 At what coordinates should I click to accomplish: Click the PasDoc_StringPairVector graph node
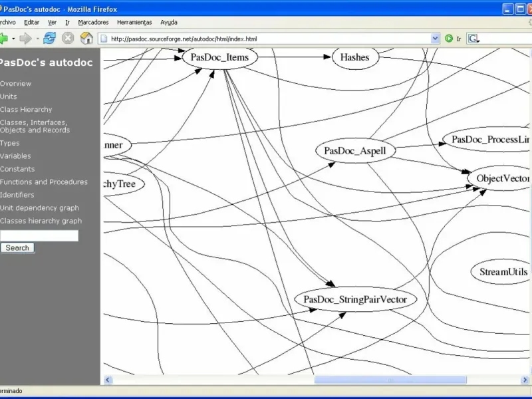[x=355, y=299]
